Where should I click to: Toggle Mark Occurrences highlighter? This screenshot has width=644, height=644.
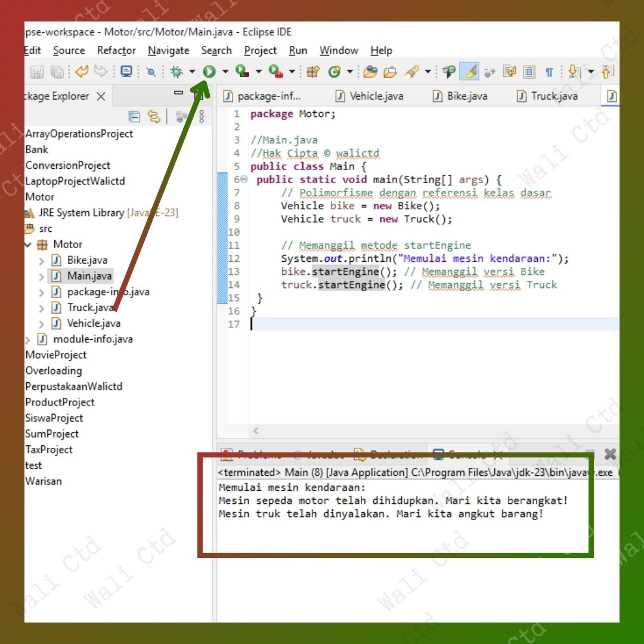(x=469, y=72)
